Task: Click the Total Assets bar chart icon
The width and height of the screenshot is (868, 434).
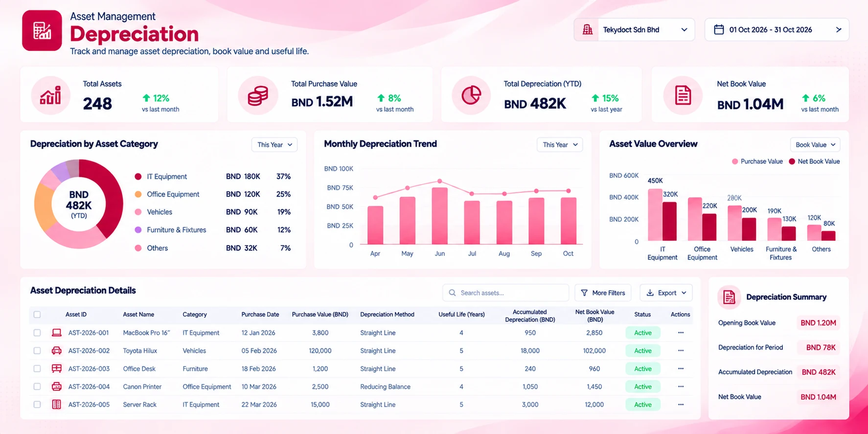Action: pos(50,95)
